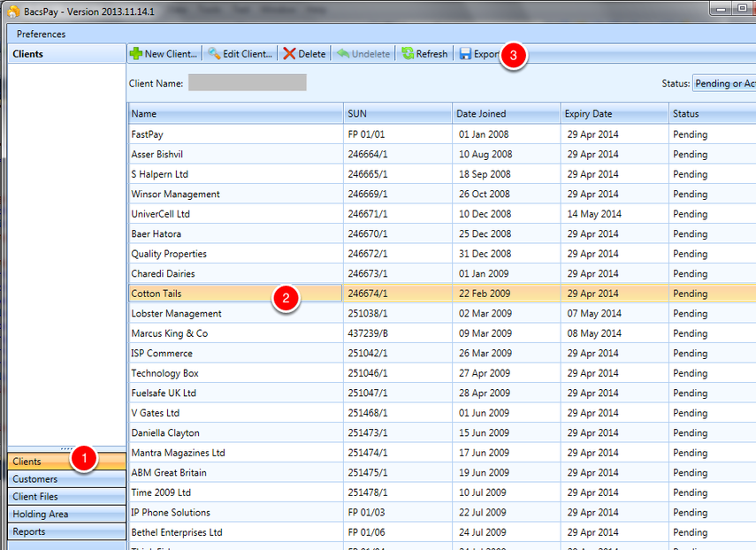
Task: Click the Client Name filter field
Action: pos(248,82)
